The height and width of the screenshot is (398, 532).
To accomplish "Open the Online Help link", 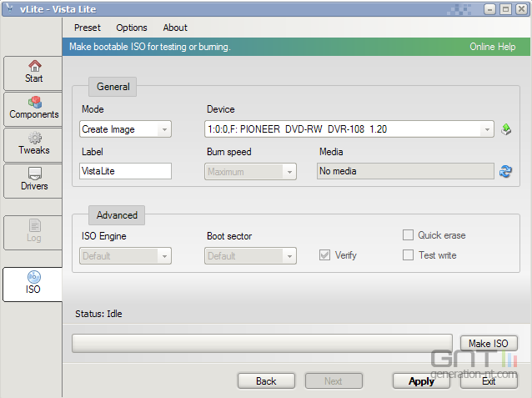I will click(x=492, y=47).
